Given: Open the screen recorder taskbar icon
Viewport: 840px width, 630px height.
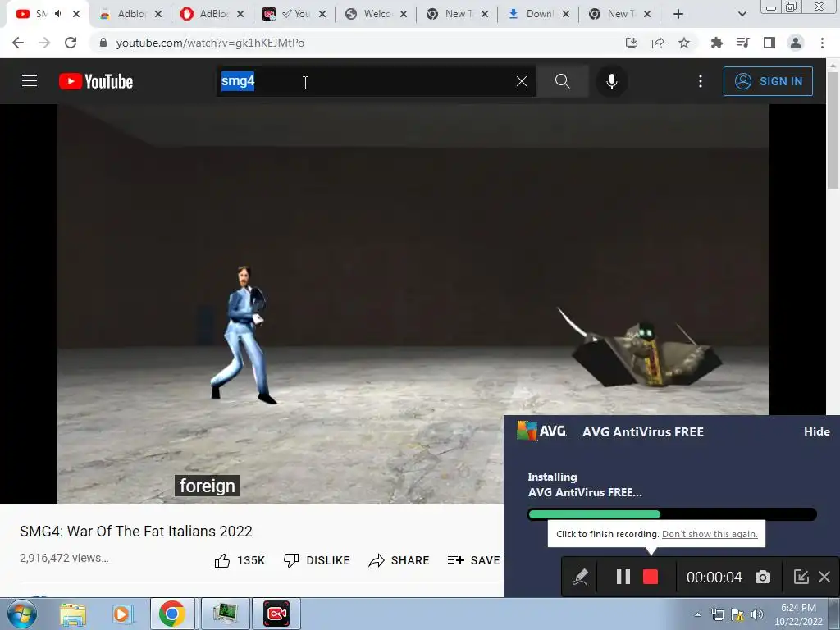Looking at the screenshot, I should coord(276,614).
